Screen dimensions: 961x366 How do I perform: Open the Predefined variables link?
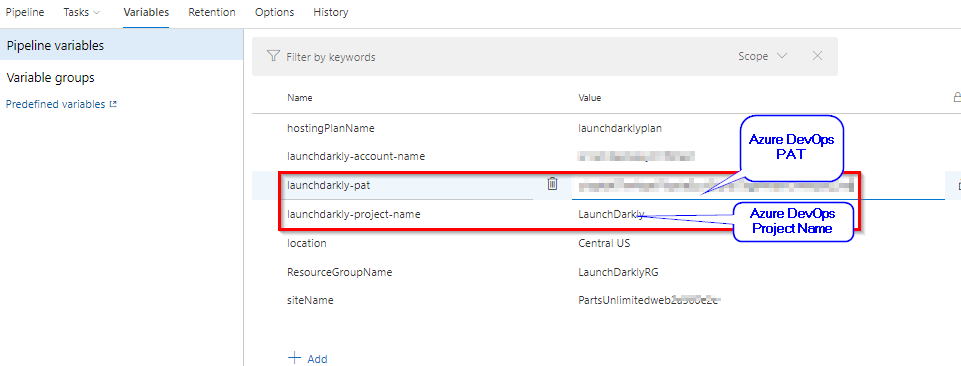pos(55,104)
